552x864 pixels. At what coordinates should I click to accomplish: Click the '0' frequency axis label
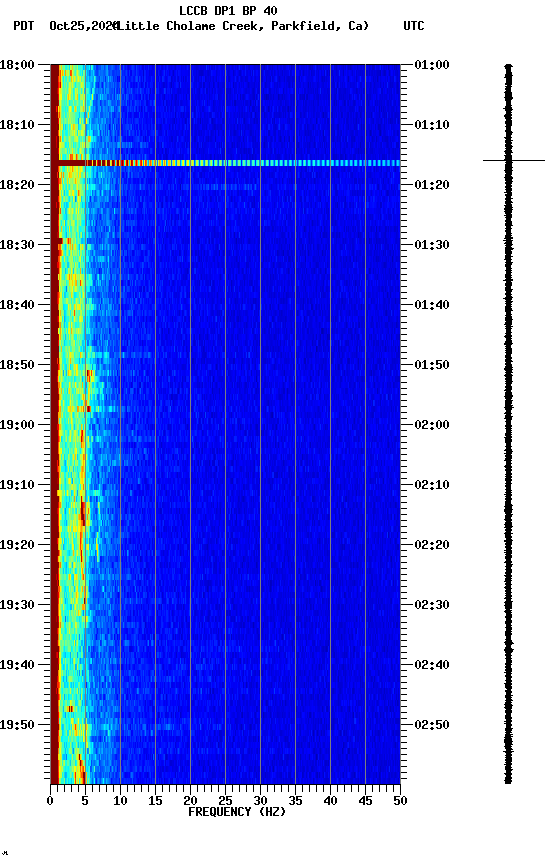click(50, 801)
